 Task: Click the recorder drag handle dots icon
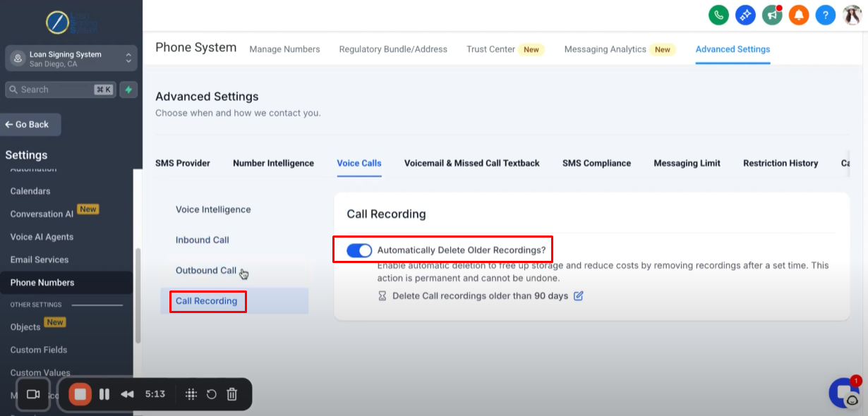(x=191, y=394)
